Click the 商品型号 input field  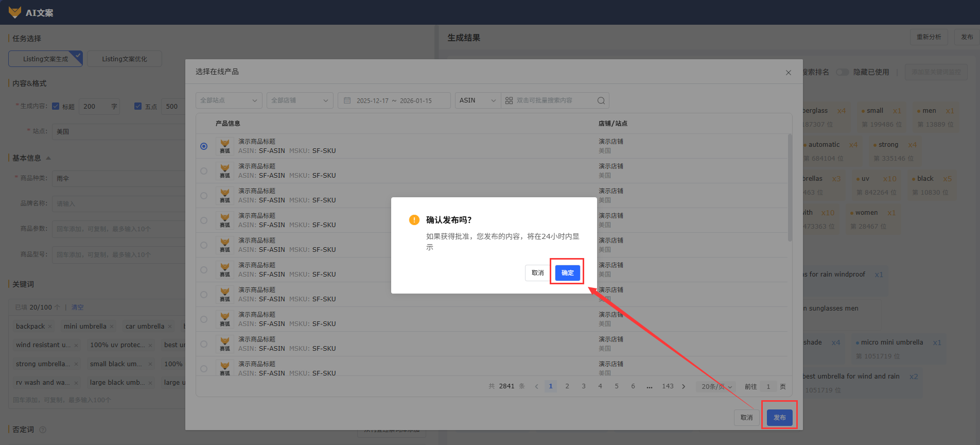[118, 254]
